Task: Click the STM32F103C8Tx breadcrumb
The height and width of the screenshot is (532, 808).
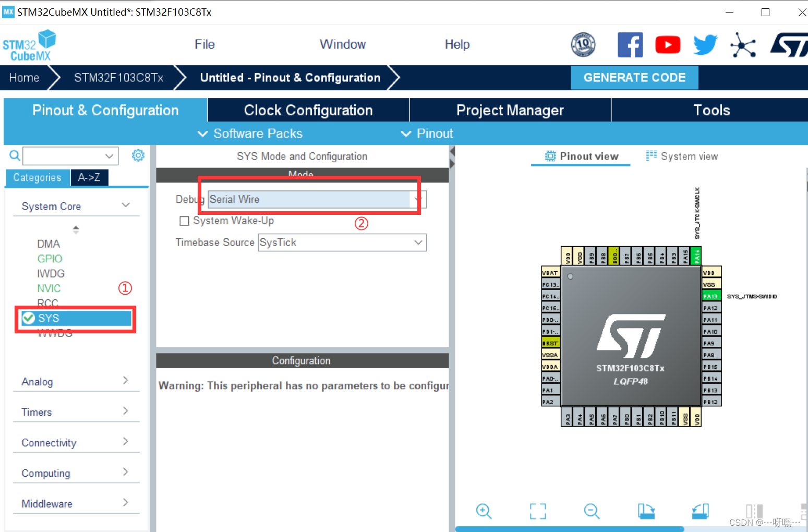Action: [119, 78]
